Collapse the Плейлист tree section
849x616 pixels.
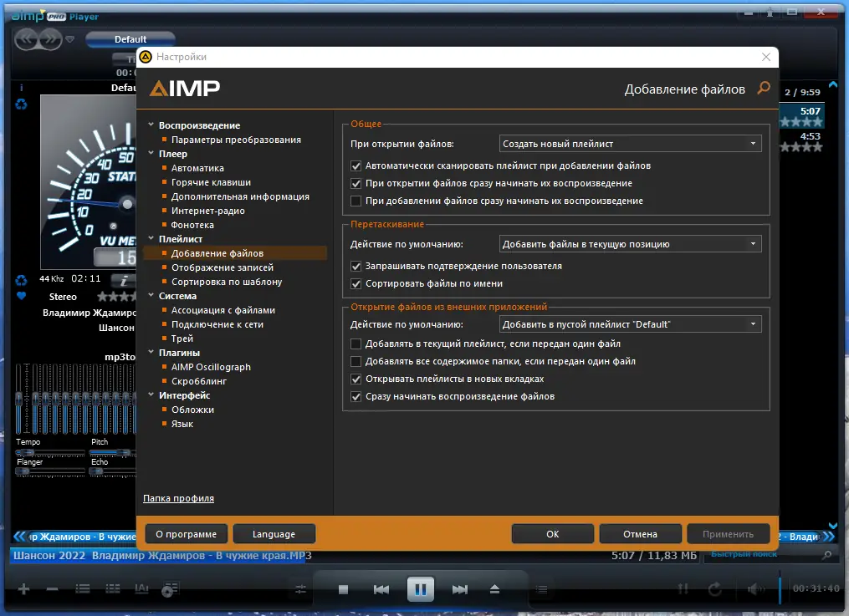click(x=151, y=238)
